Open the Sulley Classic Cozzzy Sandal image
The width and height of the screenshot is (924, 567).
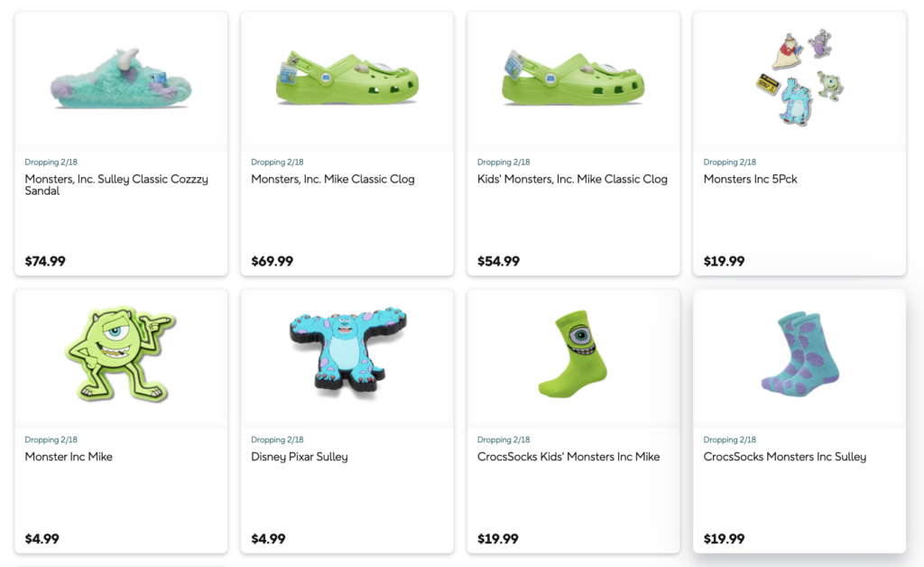[121, 79]
